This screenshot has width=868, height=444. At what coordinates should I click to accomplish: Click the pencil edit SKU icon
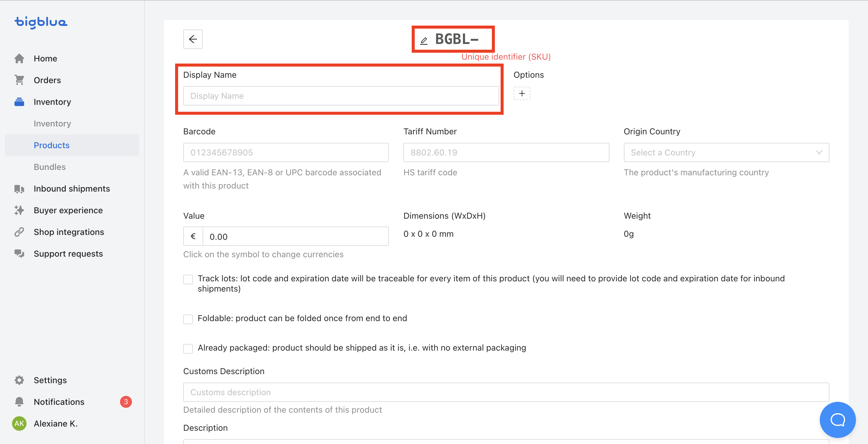click(x=423, y=41)
